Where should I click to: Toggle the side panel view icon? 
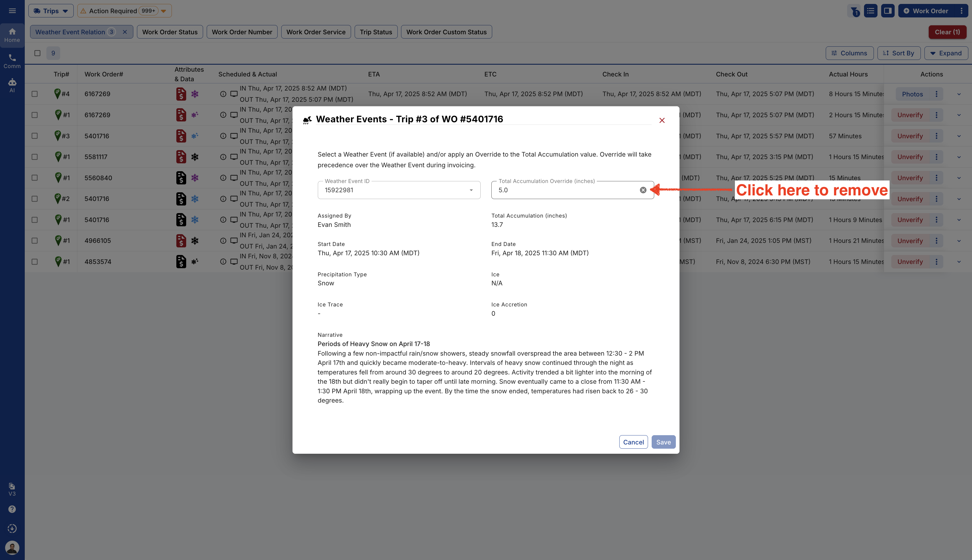click(888, 11)
